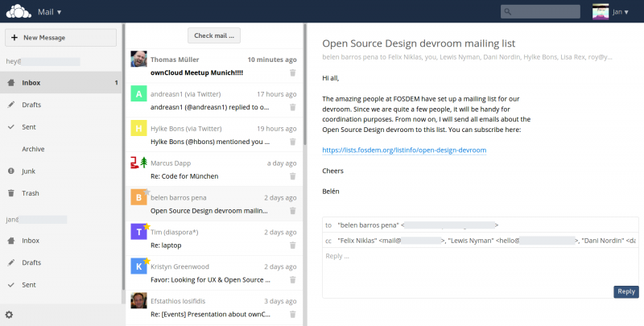Click the recipients line under email subject
Viewport: 644px width, 326px height.
(467, 57)
